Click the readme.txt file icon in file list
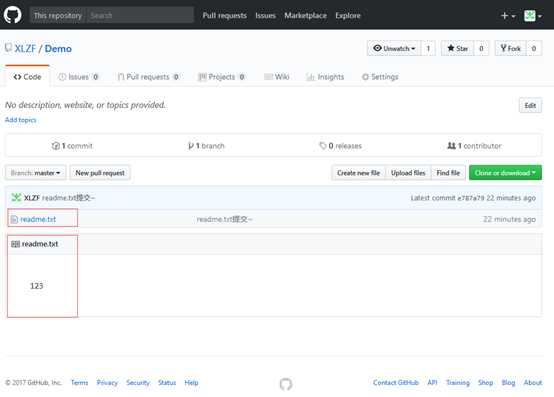This screenshot has width=554, height=397. [14, 219]
